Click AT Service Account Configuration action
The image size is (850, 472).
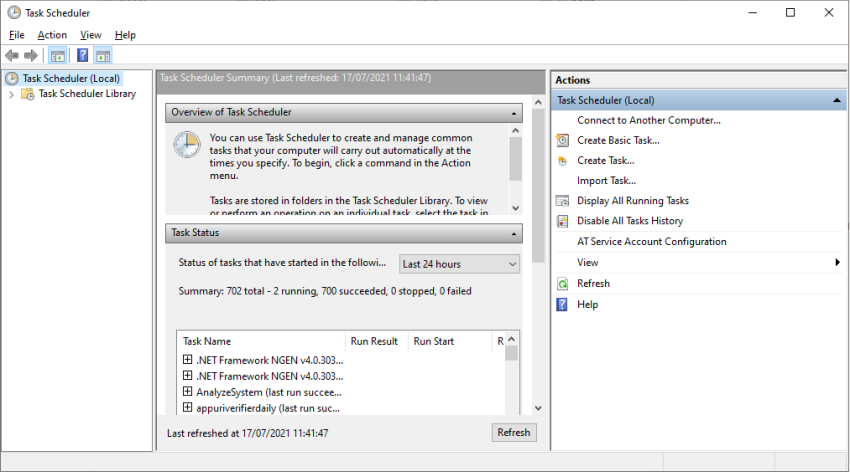click(652, 242)
